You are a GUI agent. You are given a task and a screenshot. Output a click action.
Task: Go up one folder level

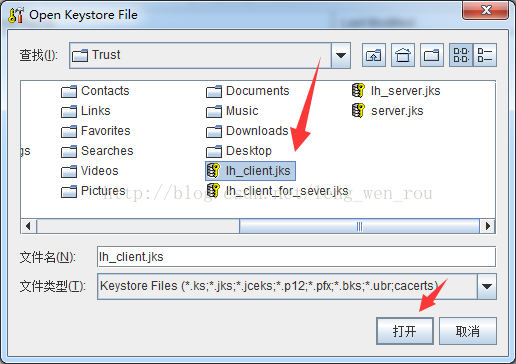pyautogui.click(x=374, y=55)
